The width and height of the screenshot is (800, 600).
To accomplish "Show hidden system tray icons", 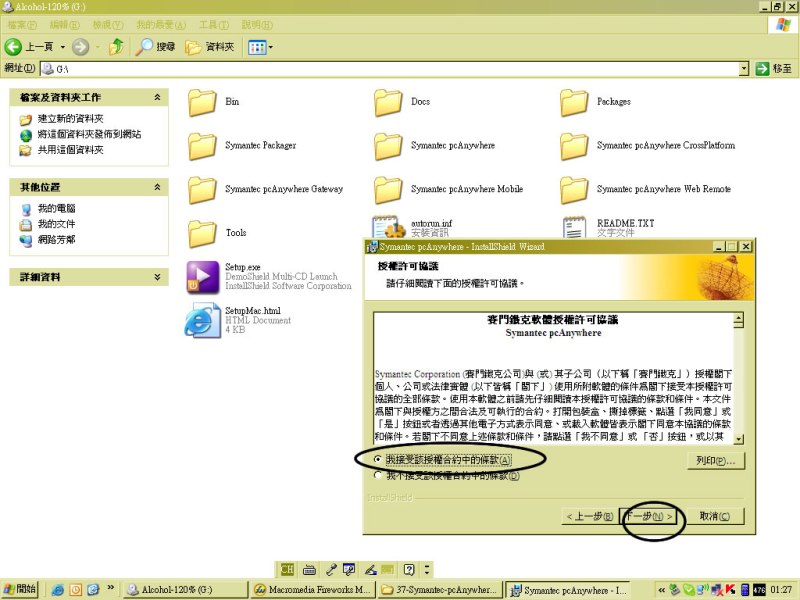I will 662,590.
